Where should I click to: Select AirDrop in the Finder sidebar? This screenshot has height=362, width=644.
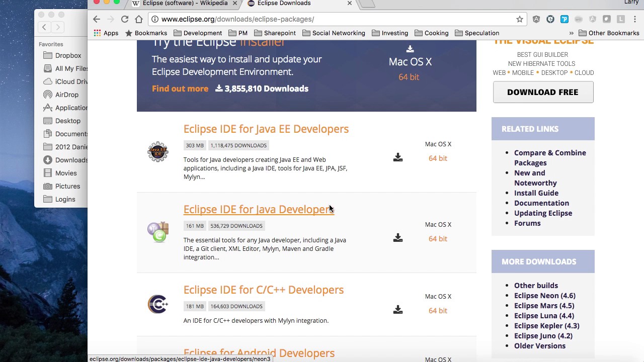click(62, 95)
